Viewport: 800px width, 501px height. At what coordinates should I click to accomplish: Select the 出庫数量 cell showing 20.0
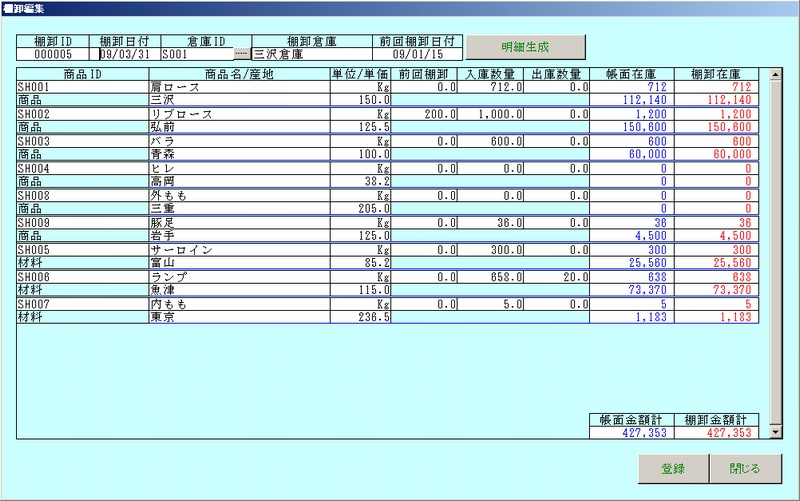pyautogui.click(x=557, y=276)
